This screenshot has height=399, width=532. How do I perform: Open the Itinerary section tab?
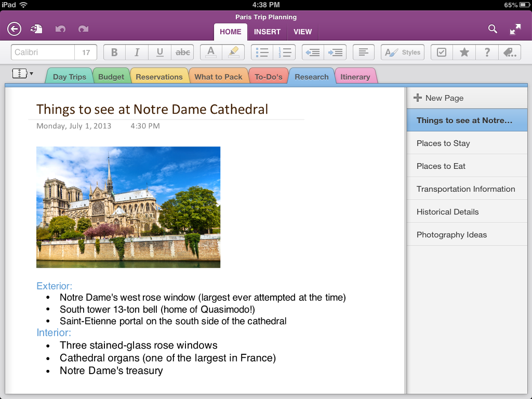[x=355, y=77]
